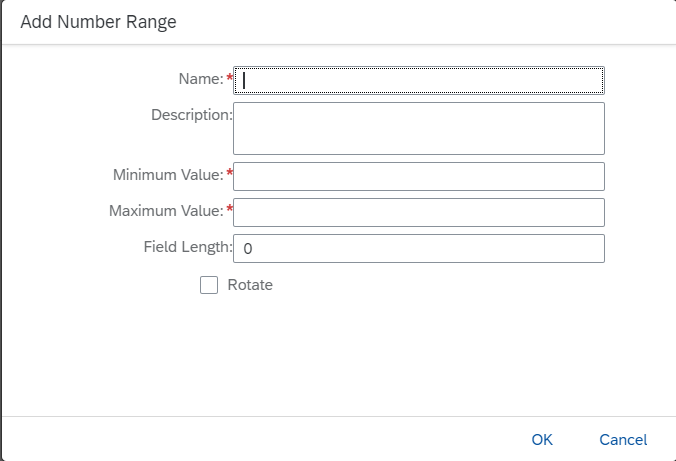Click the "Name:" field label
The width and height of the screenshot is (676, 461).
click(x=200, y=79)
